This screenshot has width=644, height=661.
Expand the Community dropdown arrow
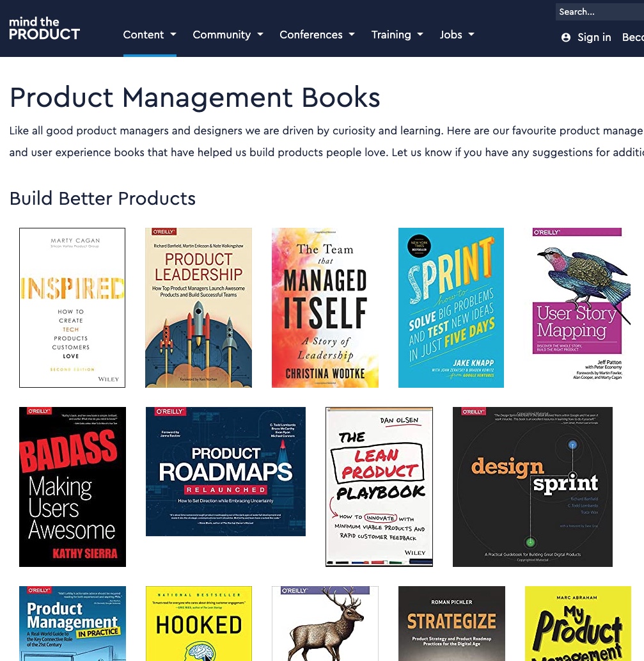coord(260,35)
